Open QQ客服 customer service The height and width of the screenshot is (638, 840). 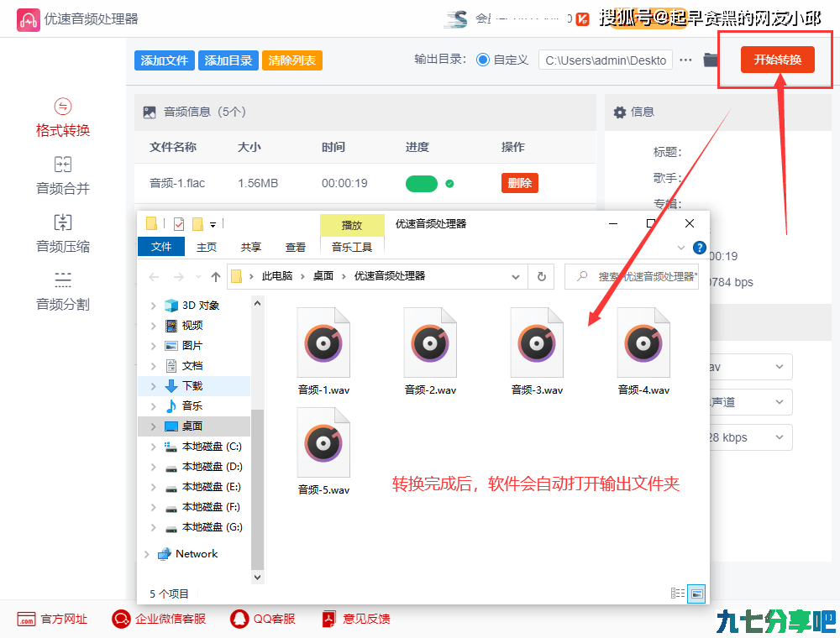[x=262, y=620]
